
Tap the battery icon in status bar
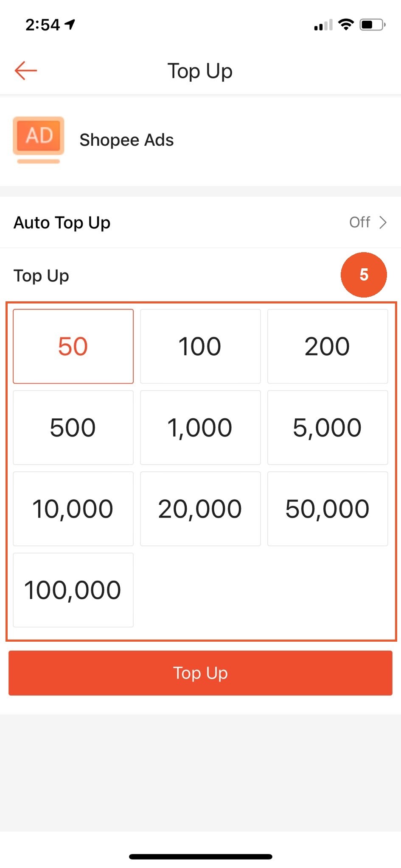point(372,25)
